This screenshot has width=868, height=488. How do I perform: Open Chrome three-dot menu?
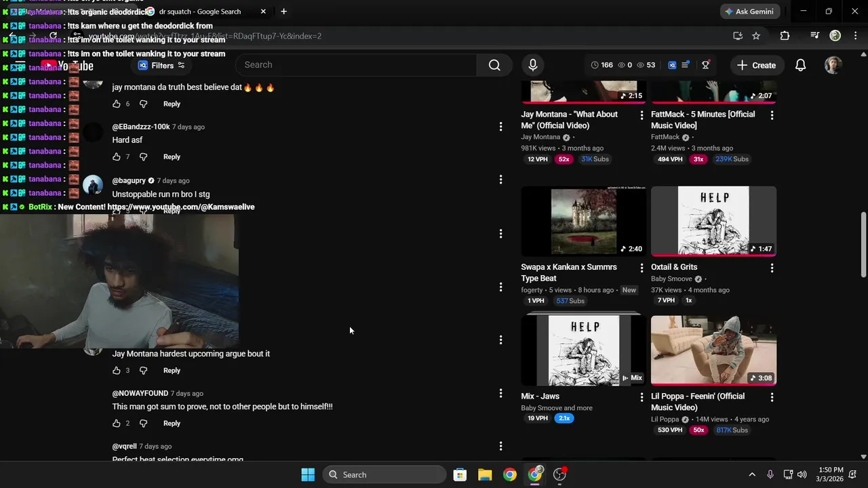click(x=854, y=36)
